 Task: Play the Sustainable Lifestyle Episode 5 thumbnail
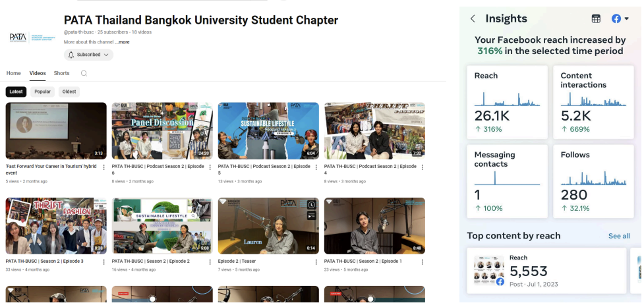coord(268,131)
